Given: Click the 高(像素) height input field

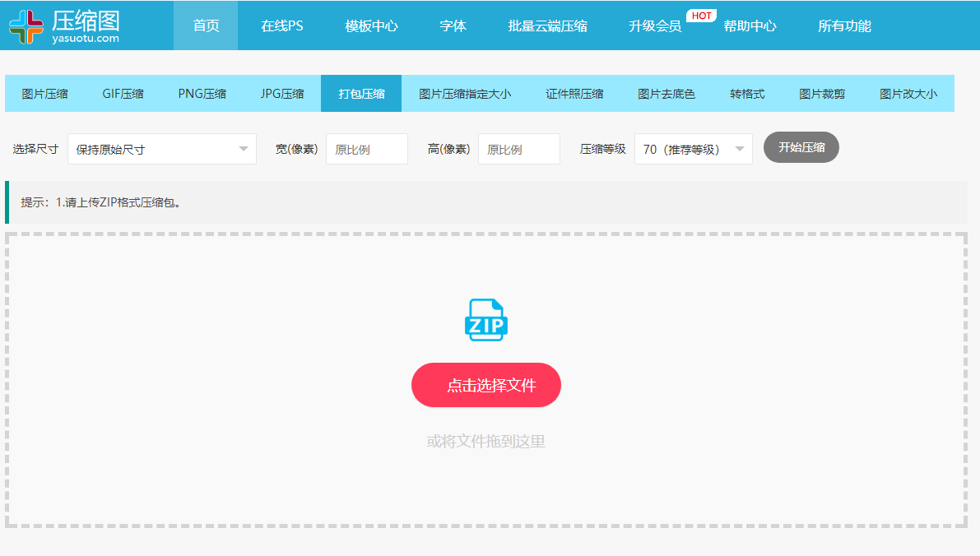Looking at the screenshot, I should (518, 148).
